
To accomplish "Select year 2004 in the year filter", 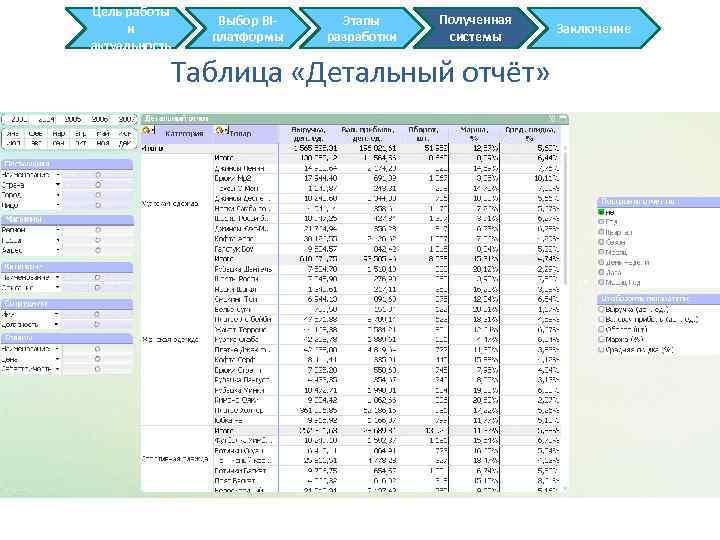I will coord(46,119).
